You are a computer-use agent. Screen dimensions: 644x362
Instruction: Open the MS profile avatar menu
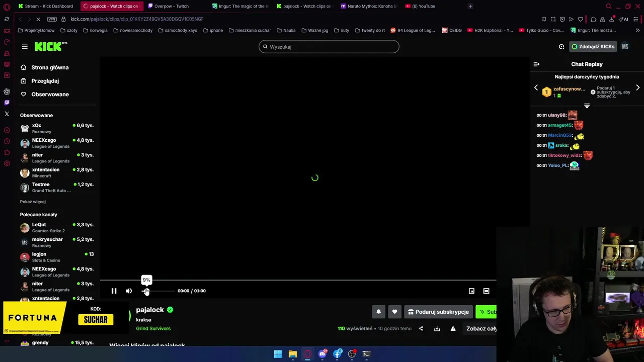[x=625, y=47]
